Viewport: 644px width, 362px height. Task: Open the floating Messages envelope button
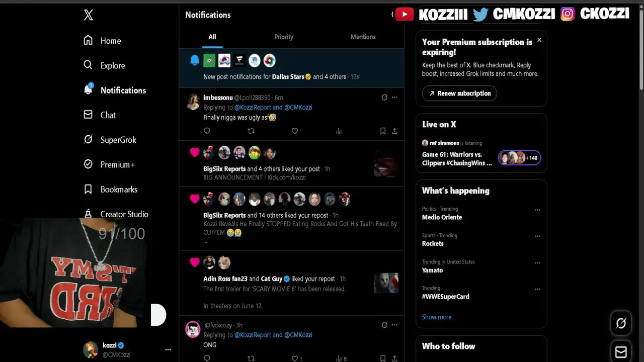click(621, 352)
